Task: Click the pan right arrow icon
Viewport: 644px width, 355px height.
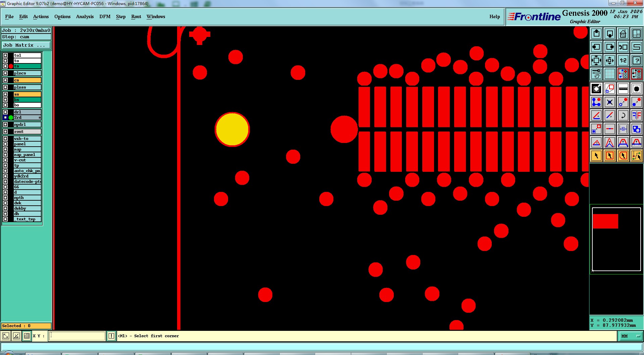Action: [x=610, y=47]
